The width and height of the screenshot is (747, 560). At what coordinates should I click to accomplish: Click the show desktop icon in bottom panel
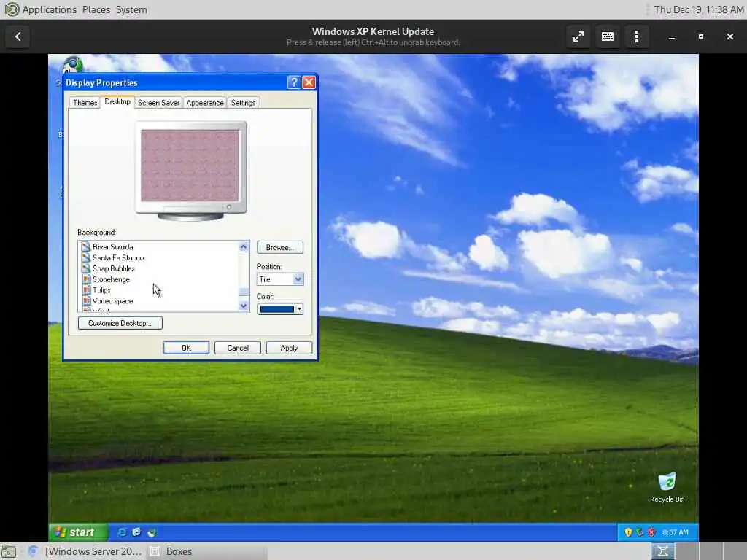(x=9, y=551)
